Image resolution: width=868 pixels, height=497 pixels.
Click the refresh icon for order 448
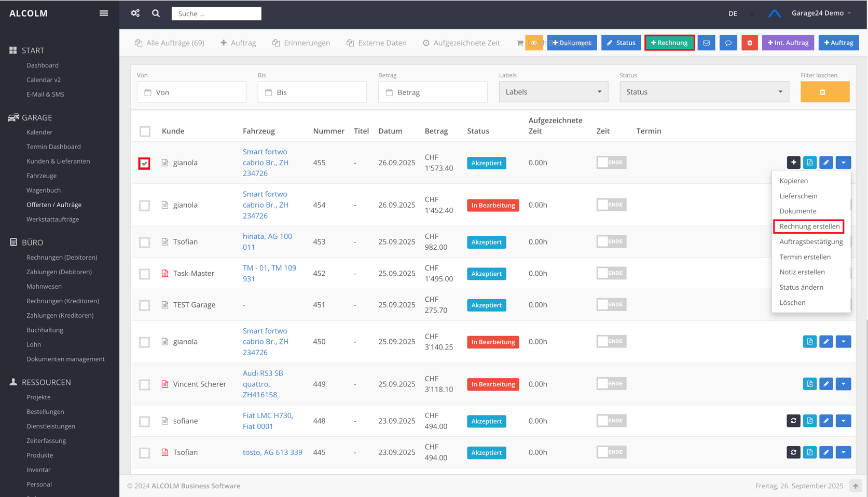pyautogui.click(x=793, y=421)
